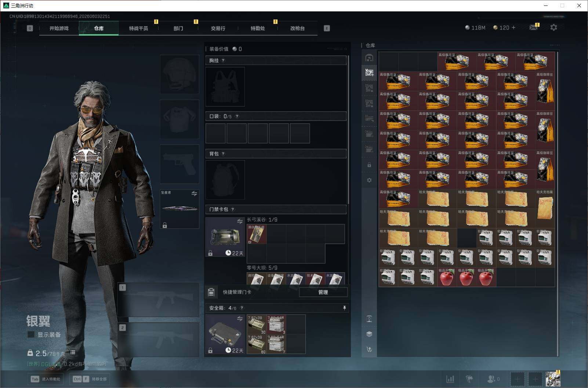Screen dimensions: 588x388
Task: Select the keycard case thumbnail
Action: tap(225, 237)
